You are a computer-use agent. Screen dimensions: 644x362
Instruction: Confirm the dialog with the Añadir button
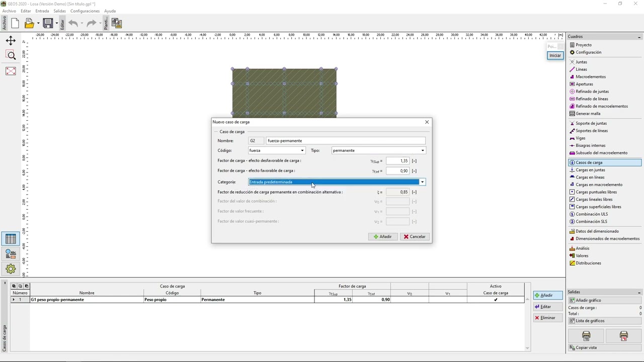383,237
